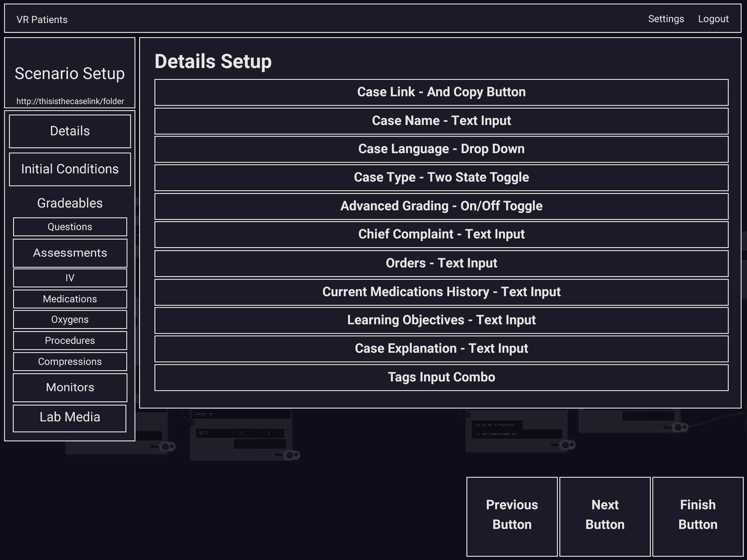Go to Compressions section

pyautogui.click(x=70, y=361)
